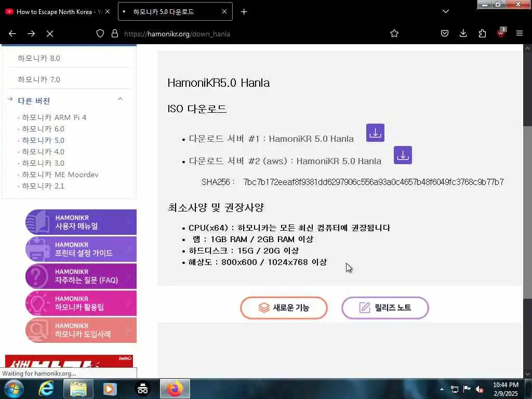Go forward one page
532x399 pixels.
coord(31,34)
